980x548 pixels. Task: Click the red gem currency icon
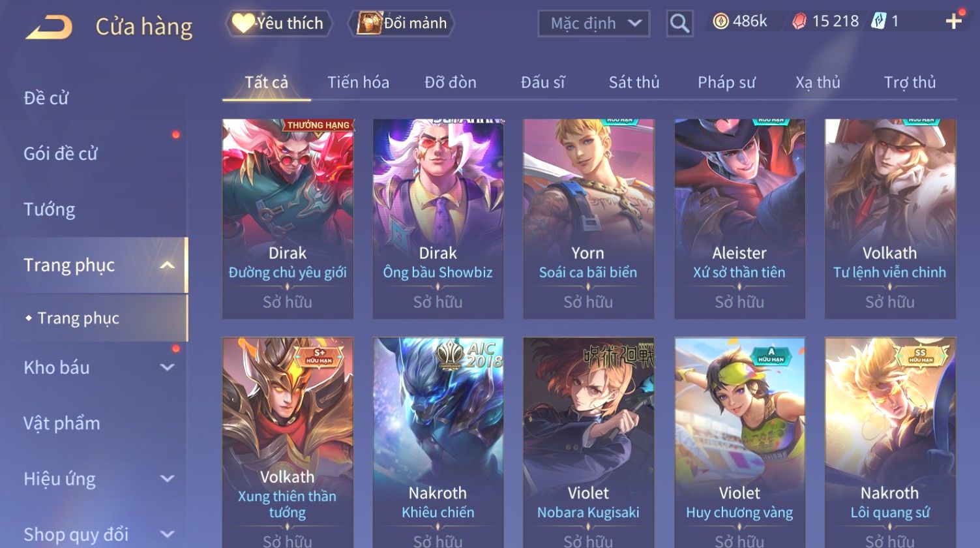799,22
